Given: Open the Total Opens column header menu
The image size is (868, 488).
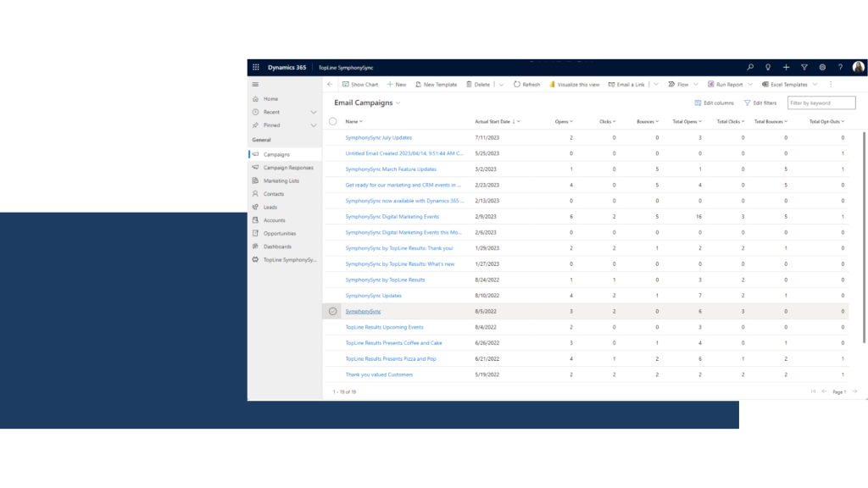Looking at the screenshot, I should 687,122.
